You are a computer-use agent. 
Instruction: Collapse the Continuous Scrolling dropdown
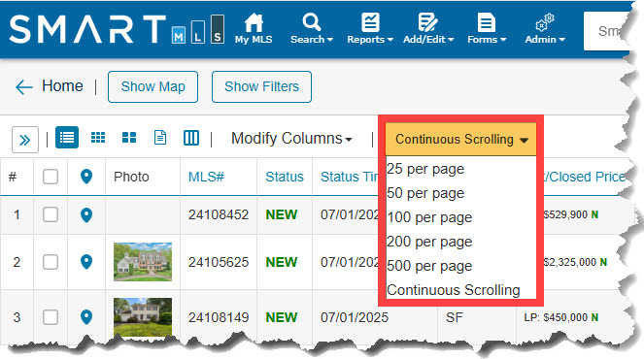click(x=461, y=139)
